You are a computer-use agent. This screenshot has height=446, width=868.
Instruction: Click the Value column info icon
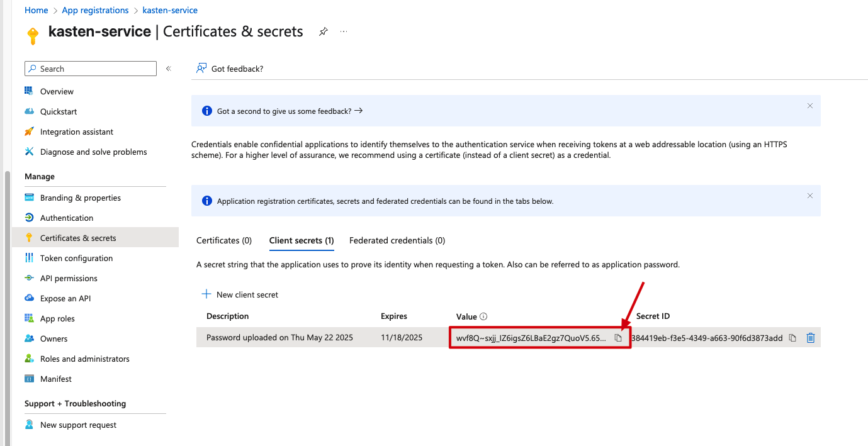pyautogui.click(x=484, y=316)
